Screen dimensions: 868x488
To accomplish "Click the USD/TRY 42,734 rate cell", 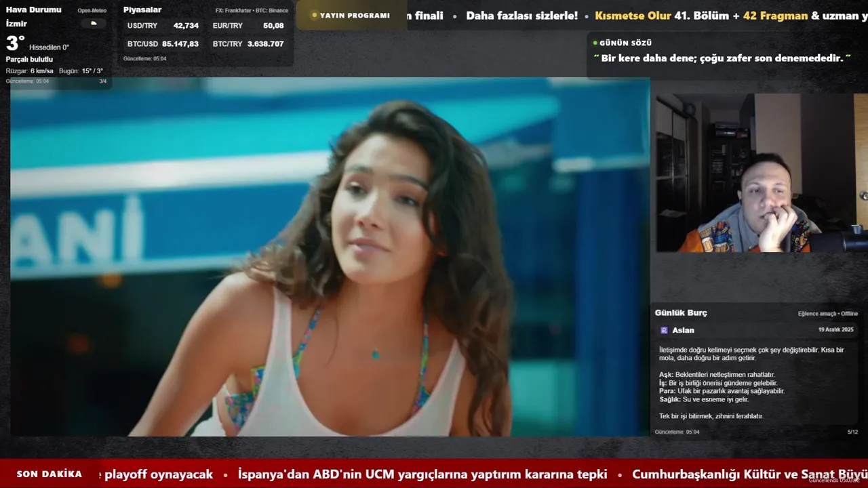I will pos(163,26).
